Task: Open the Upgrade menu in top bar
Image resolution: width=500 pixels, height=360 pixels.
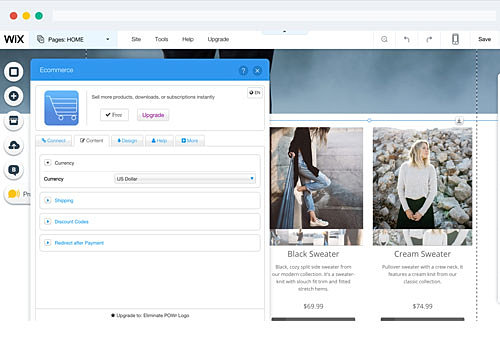Action: pos(218,39)
